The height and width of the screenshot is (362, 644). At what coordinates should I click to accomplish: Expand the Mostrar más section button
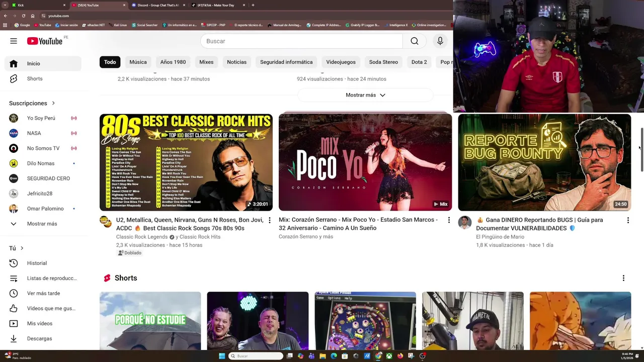[365, 95]
